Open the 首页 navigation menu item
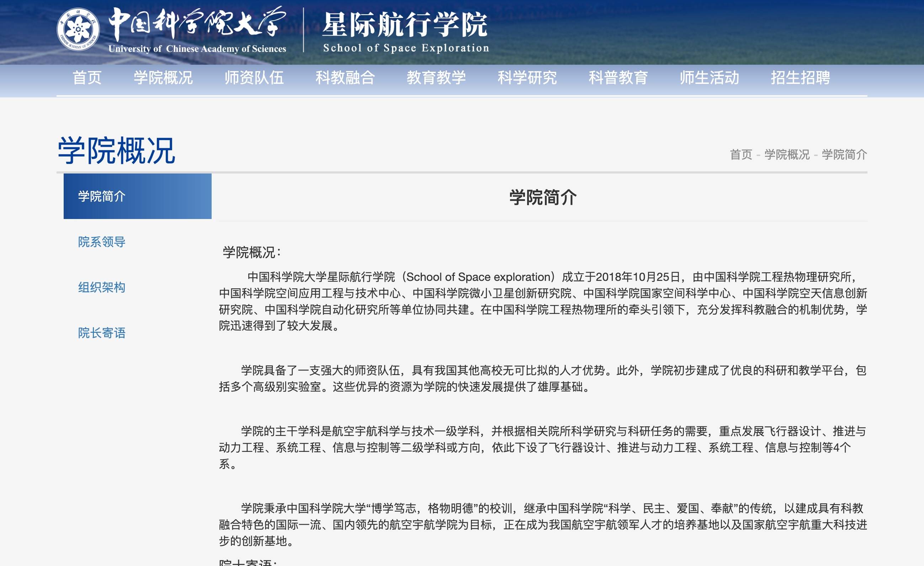Viewport: 924px width, 566px height. 87,78
